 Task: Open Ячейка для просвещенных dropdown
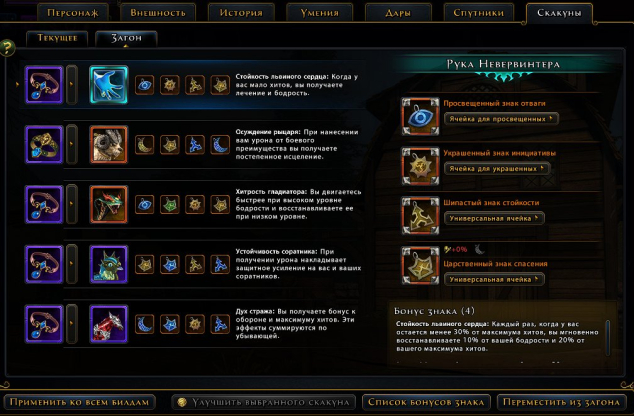(501, 119)
